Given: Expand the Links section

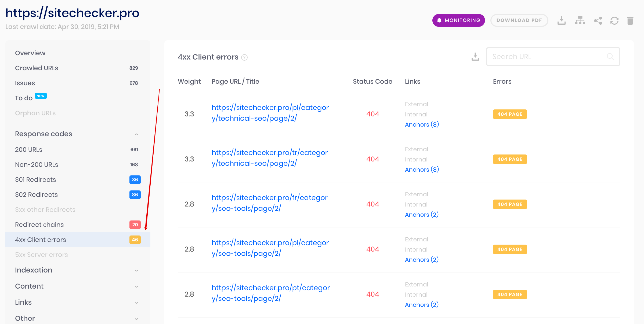Looking at the screenshot, I should point(78,302).
